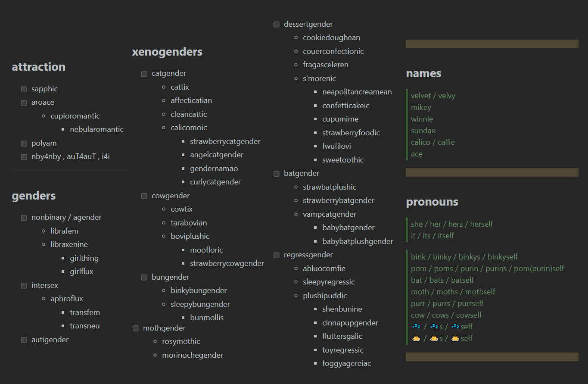Viewport: 588px width, 384px height.
Task: Tick the autigender checkbox
Action: point(24,340)
